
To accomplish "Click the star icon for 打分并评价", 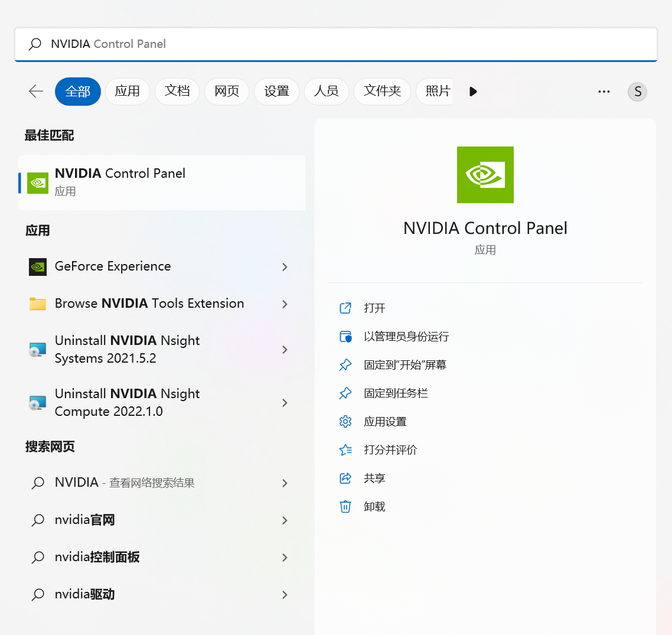I will pos(345,450).
